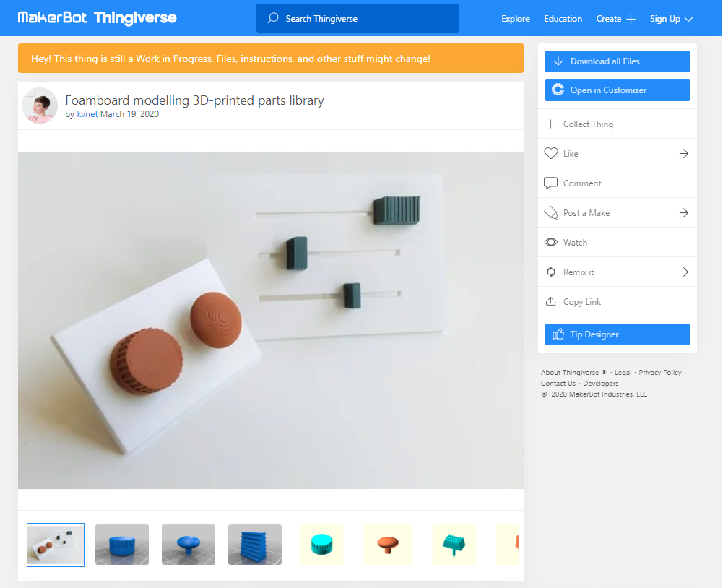Open the Explore menu
723x588 pixels.
tap(516, 19)
